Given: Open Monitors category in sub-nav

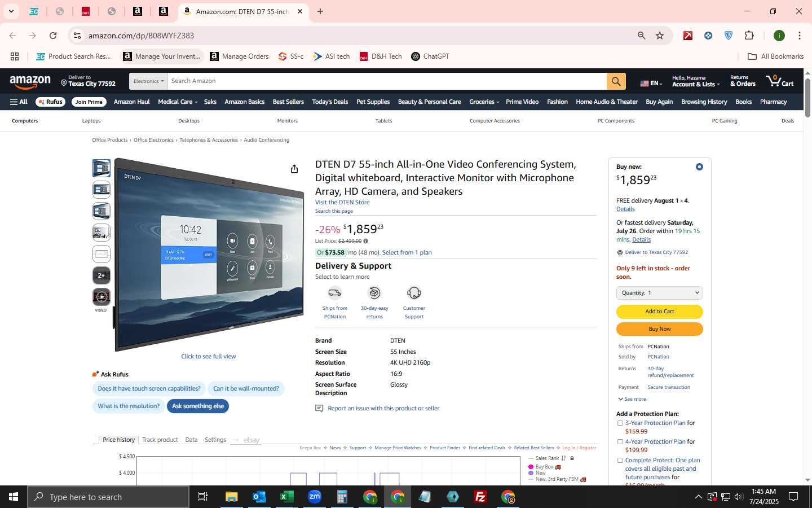Looking at the screenshot, I should pos(287,121).
